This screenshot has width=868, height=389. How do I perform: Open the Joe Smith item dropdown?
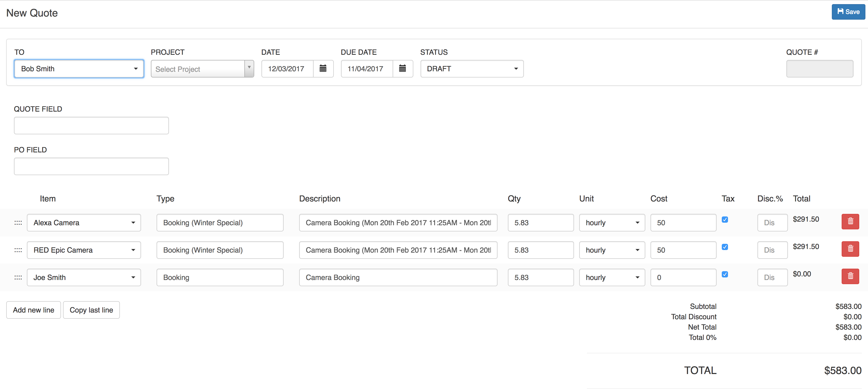84,277
